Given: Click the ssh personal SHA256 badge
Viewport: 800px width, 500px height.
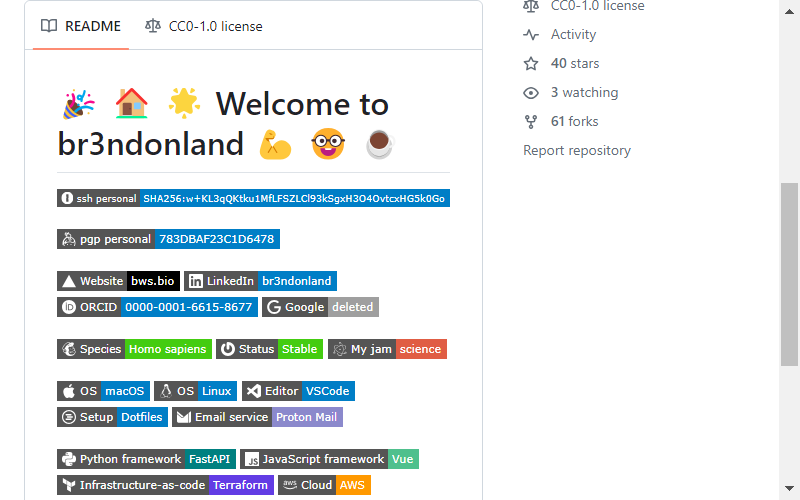Looking at the screenshot, I should pos(253,198).
